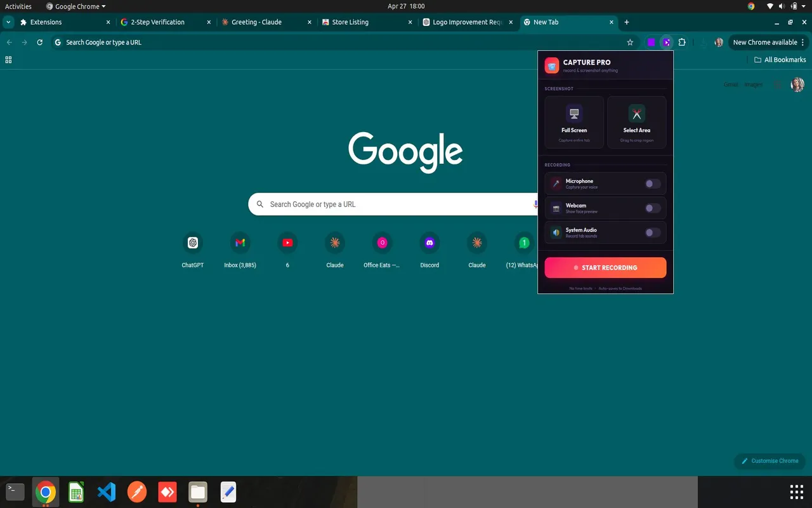The height and width of the screenshot is (508, 812).
Task: Open the Discord shortcut
Action: [429, 250]
